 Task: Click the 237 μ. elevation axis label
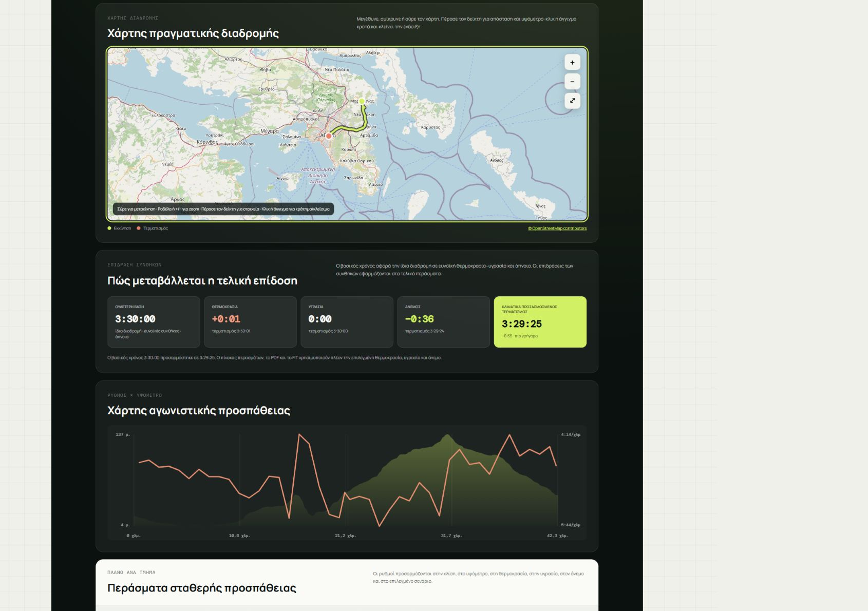pyautogui.click(x=123, y=435)
